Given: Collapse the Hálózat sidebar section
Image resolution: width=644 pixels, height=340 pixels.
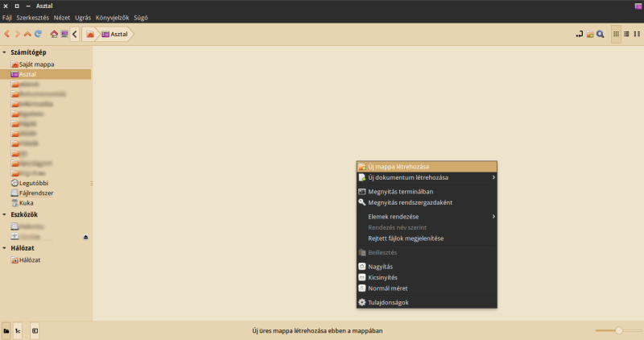Looking at the screenshot, I should click(5, 248).
